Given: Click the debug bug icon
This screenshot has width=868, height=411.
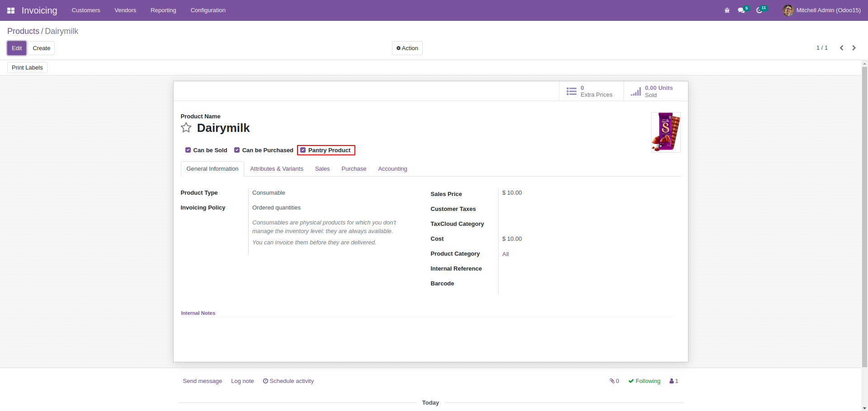Looking at the screenshot, I should (727, 10).
